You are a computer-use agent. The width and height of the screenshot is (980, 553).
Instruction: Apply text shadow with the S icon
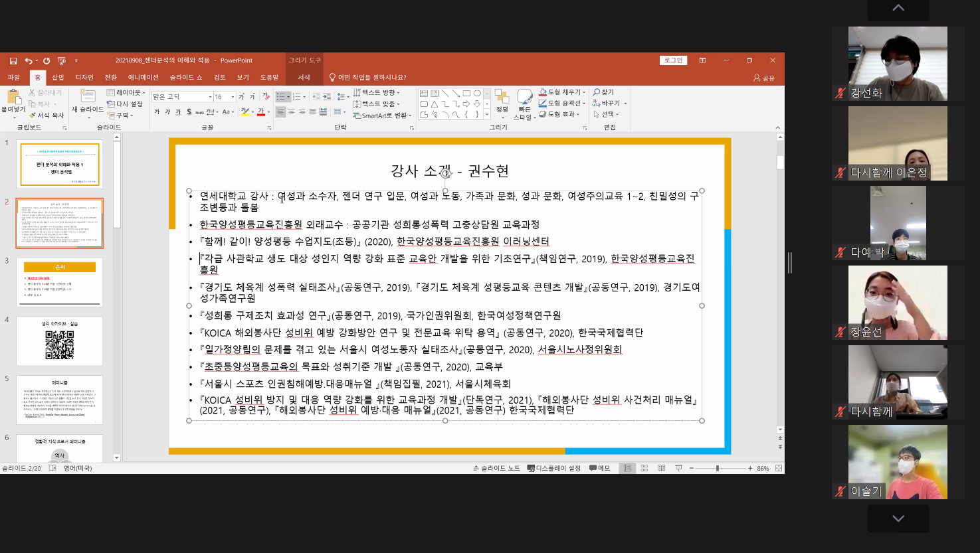189,112
